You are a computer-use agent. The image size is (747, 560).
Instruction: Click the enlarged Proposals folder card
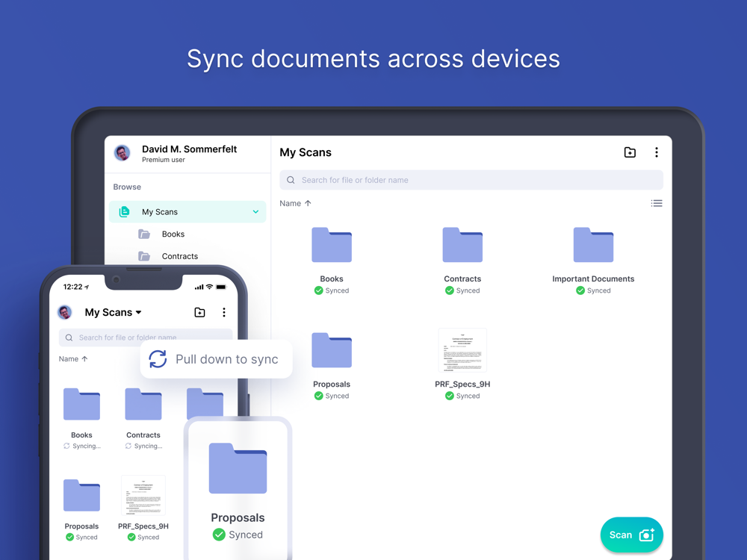click(238, 489)
